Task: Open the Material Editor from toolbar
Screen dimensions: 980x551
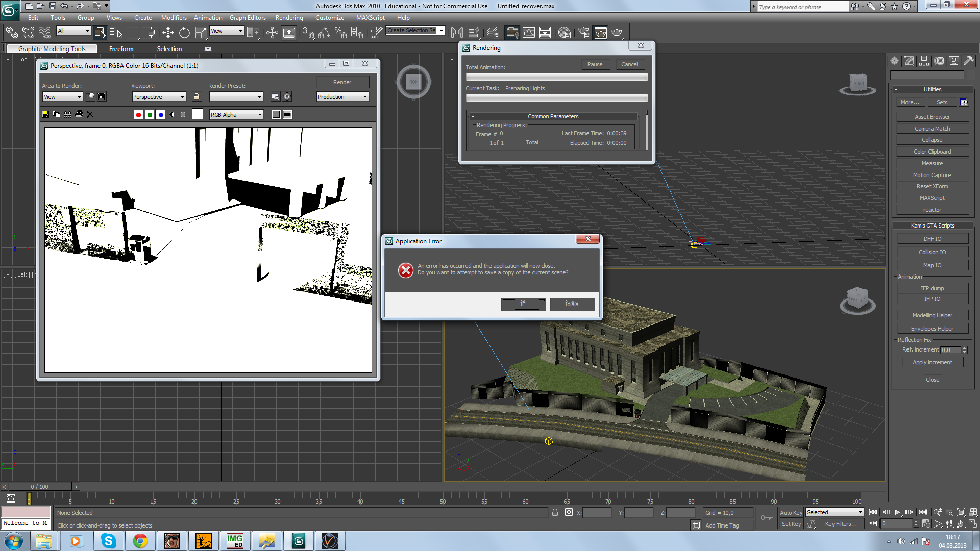Action: tap(565, 33)
